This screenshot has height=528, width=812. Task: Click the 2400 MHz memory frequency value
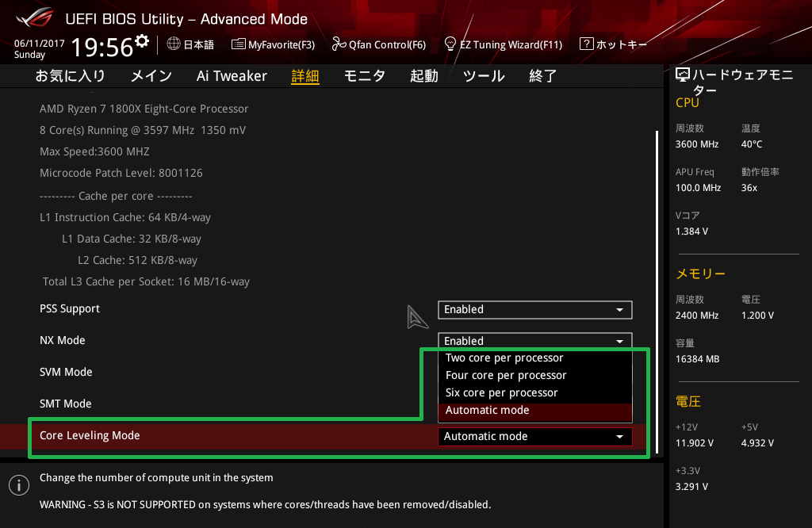(697, 316)
